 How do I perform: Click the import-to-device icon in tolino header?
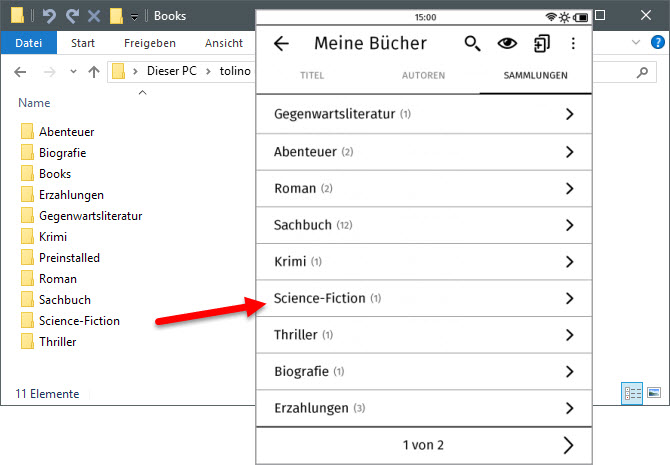tap(541, 44)
